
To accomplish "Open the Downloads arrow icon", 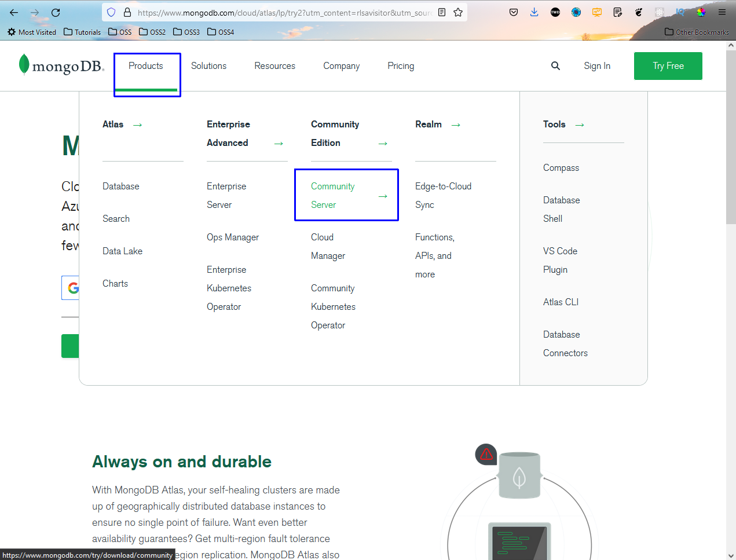I will [x=534, y=12].
